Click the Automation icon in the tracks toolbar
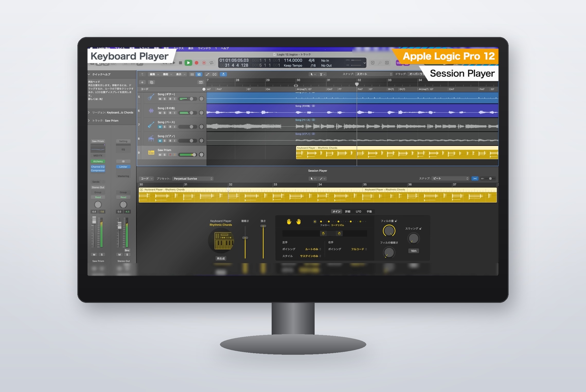 (207, 74)
